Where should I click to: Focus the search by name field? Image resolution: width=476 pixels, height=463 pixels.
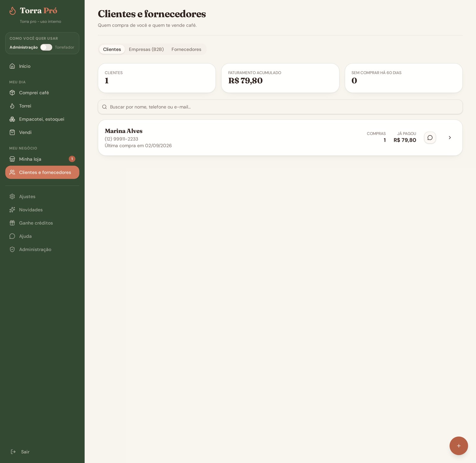[280, 107]
